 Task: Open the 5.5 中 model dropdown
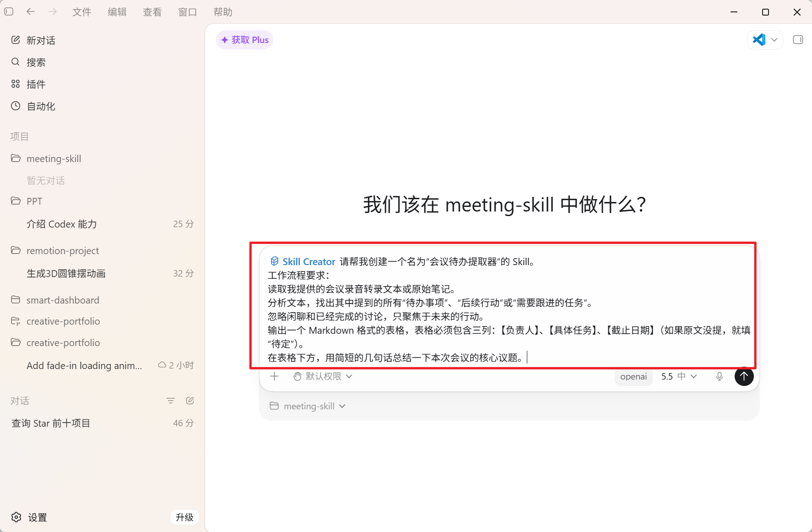click(x=679, y=376)
